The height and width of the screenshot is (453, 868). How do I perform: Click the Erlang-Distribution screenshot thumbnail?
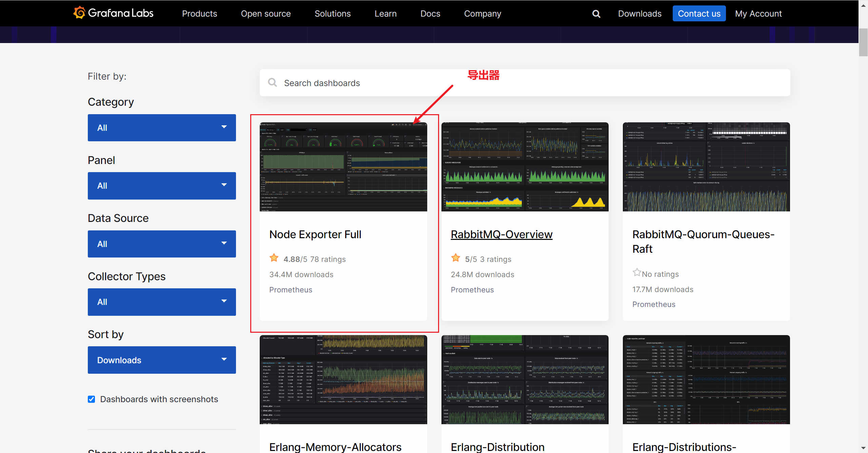tap(525, 379)
